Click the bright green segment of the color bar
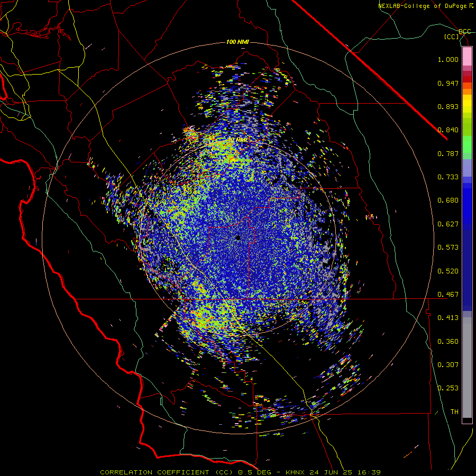The width and height of the screenshot is (476, 476). pyautogui.click(x=467, y=144)
